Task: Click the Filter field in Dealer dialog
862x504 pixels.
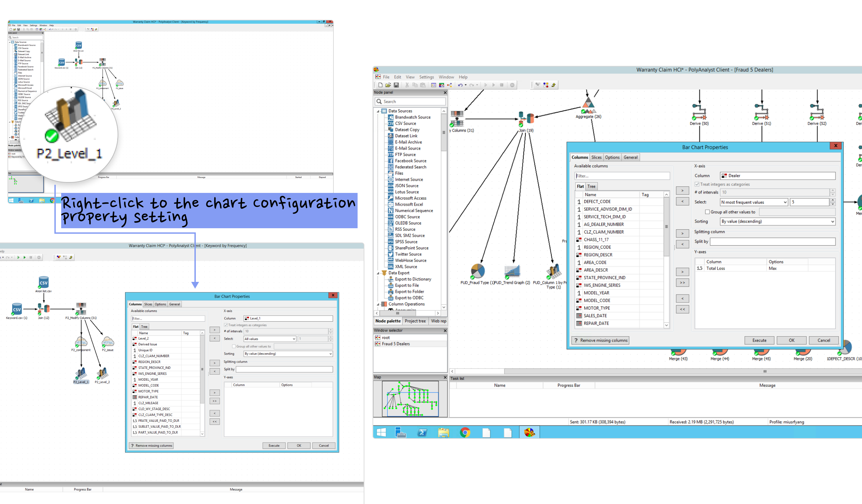Action: (x=622, y=176)
